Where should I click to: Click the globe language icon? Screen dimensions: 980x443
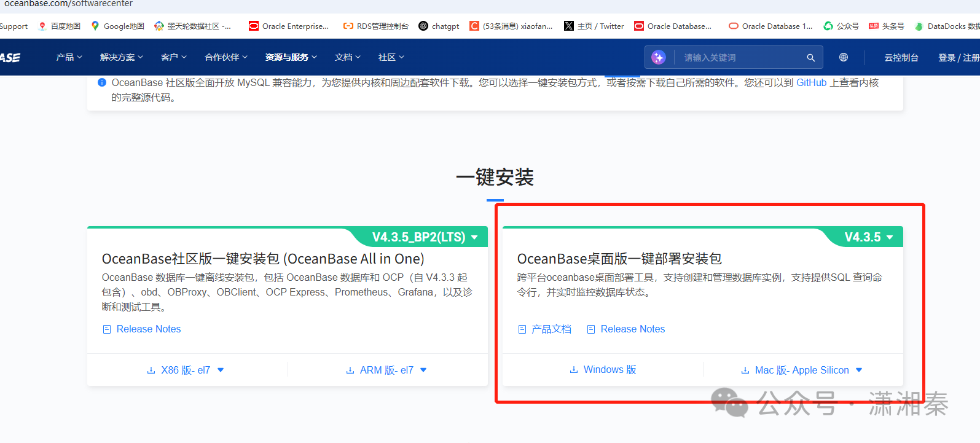tap(844, 57)
